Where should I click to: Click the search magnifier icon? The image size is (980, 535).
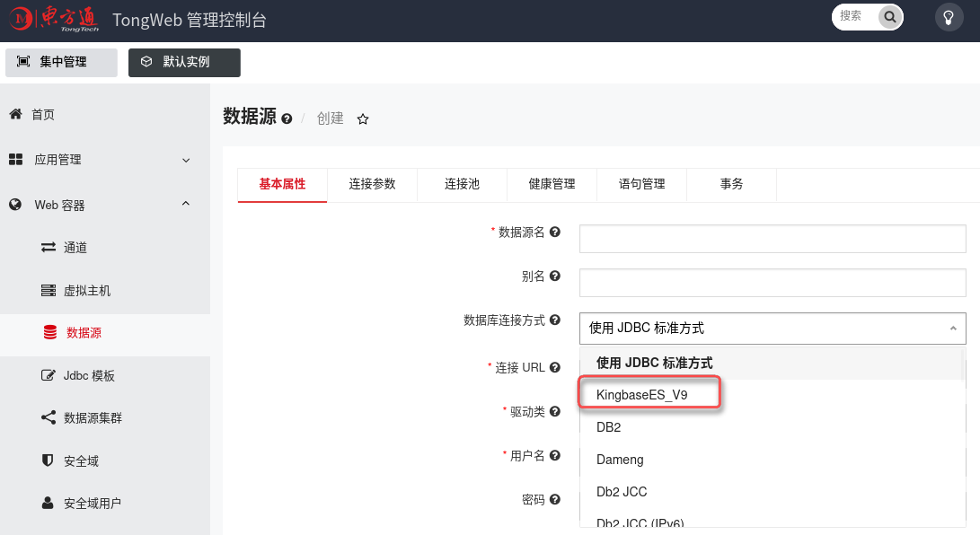[x=890, y=17]
